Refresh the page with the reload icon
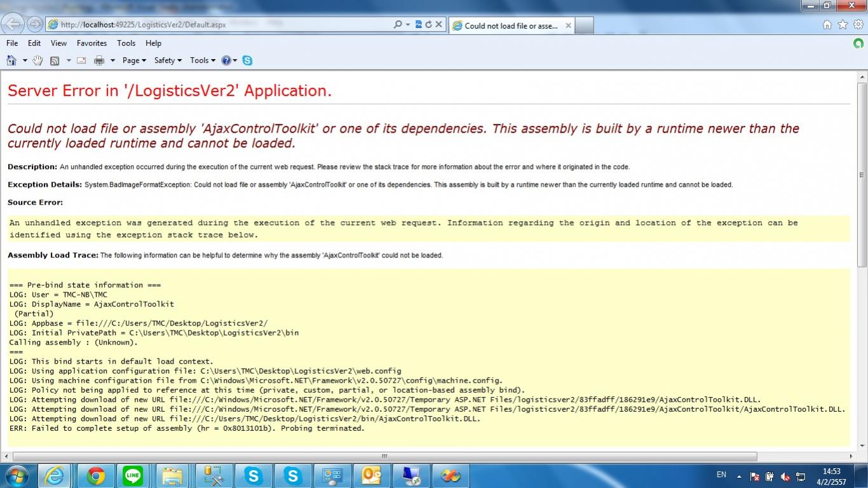 point(428,24)
